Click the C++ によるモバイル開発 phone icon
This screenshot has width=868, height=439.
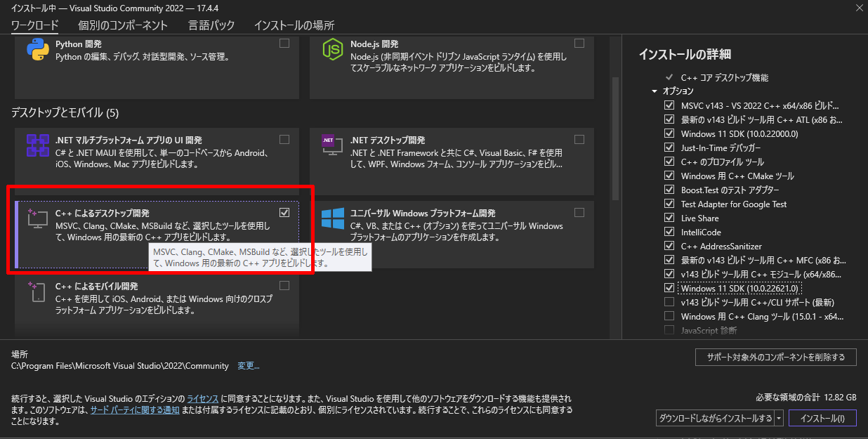37,291
